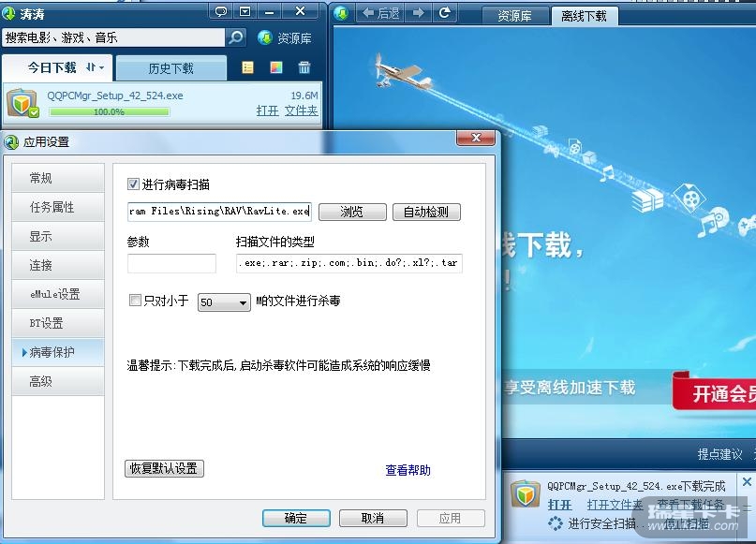Image resolution: width=756 pixels, height=544 pixels.
Task: Click the colorful skin icon in download toolbar
Action: [276, 67]
